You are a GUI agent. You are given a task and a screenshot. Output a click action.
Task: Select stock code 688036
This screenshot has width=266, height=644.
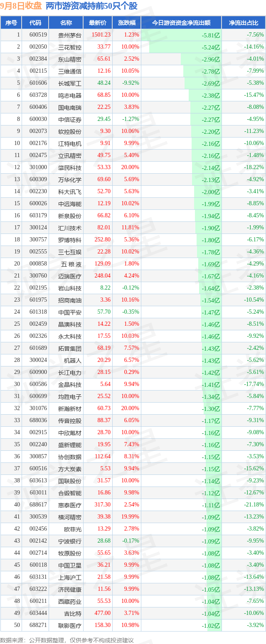(x=38, y=420)
